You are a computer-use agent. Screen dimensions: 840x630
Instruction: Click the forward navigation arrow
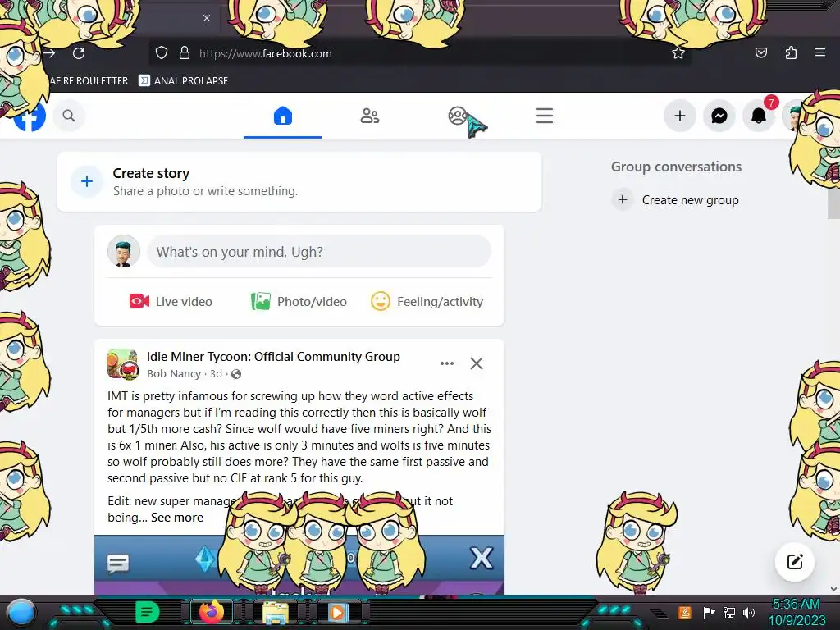(x=50, y=53)
